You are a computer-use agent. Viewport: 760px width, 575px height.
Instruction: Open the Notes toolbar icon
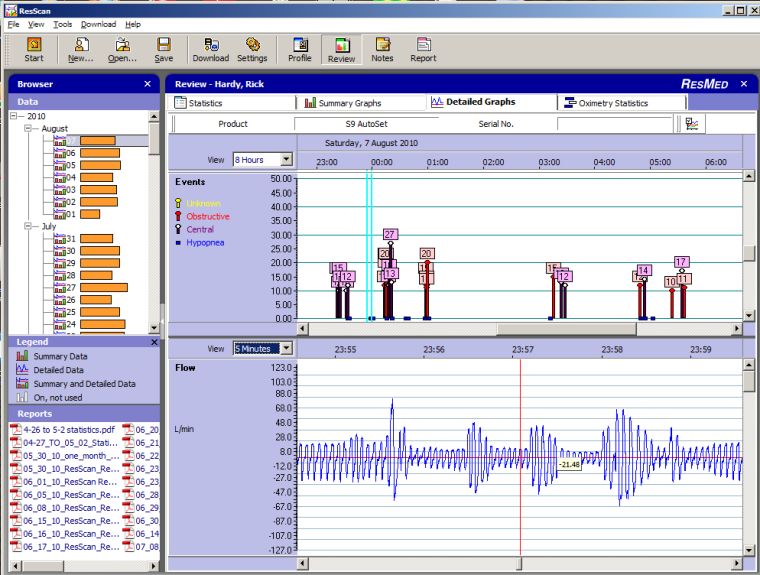coord(382,49)
